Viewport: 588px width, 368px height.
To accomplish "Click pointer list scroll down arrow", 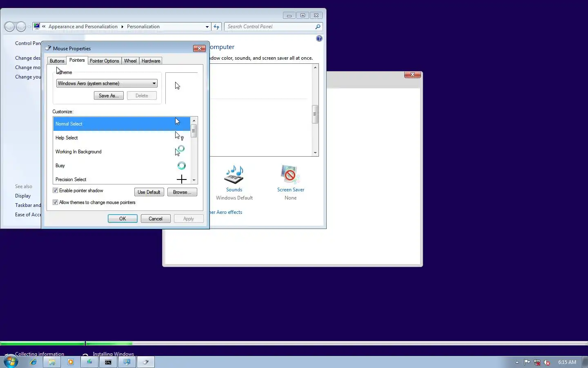I will 194,180.
